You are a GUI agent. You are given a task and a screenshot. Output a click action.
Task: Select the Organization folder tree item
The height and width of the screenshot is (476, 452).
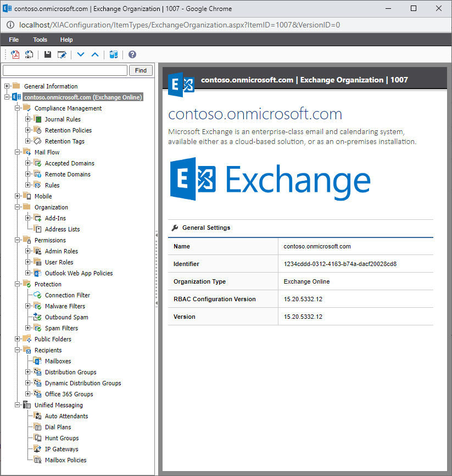(x=51, y=207)
